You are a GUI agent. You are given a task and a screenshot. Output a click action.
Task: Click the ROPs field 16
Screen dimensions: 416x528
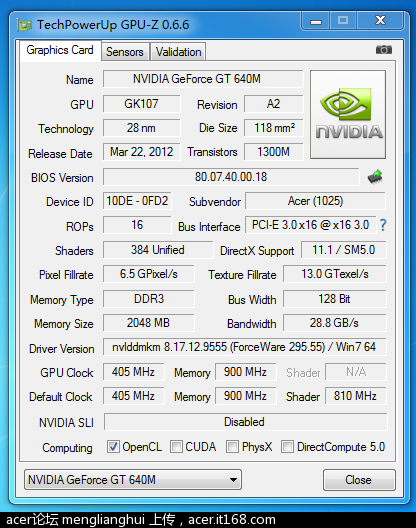[137, 225]
